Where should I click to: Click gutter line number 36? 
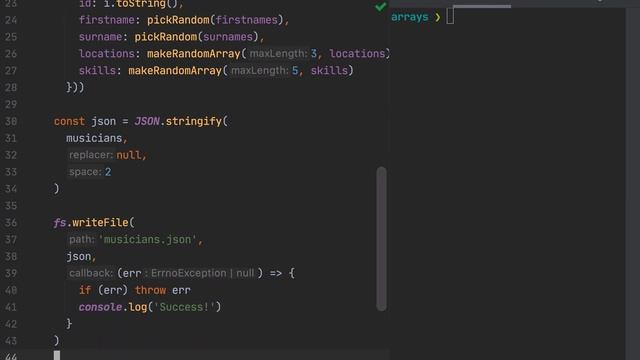point(11,222)
